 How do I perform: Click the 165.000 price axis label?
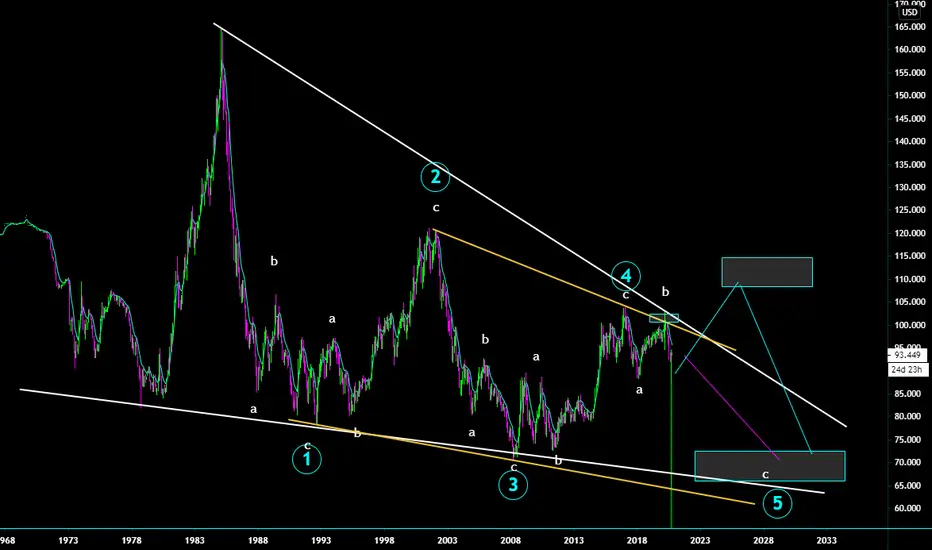click(910, 27)
